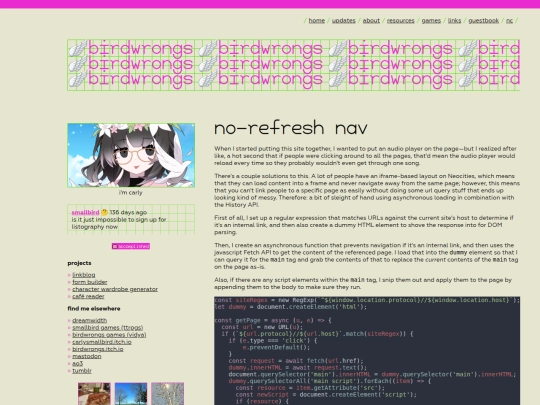The width and height of the screenshot is (540, 405).
Task: Open the snowy branches thumbnail
Action: tap(167, 394)
